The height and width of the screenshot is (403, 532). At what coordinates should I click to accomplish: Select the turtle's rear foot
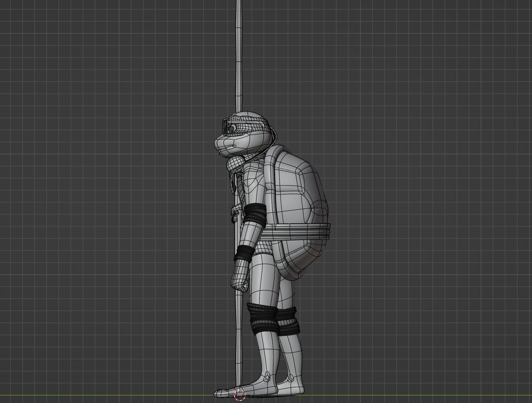(291, 387)
